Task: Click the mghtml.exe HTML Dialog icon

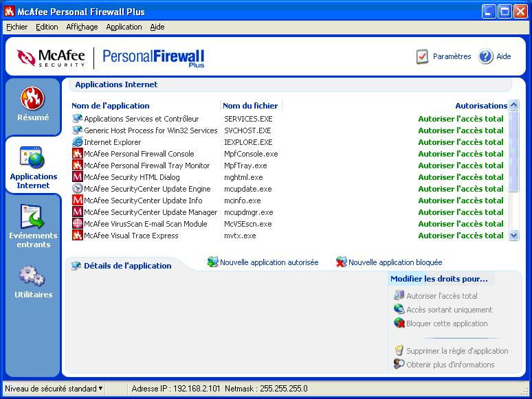Action: pyautogui.click(x=78, y=177)
